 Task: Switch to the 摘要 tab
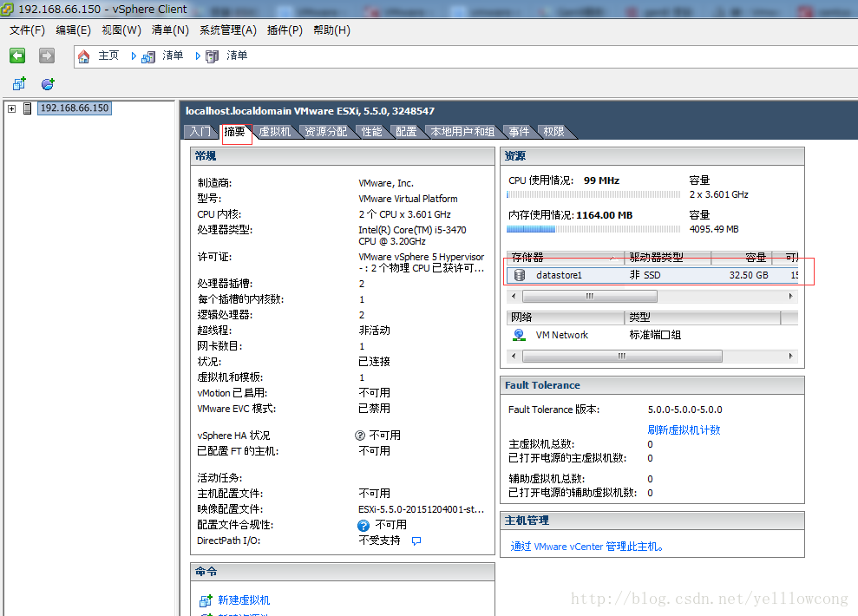235,132
